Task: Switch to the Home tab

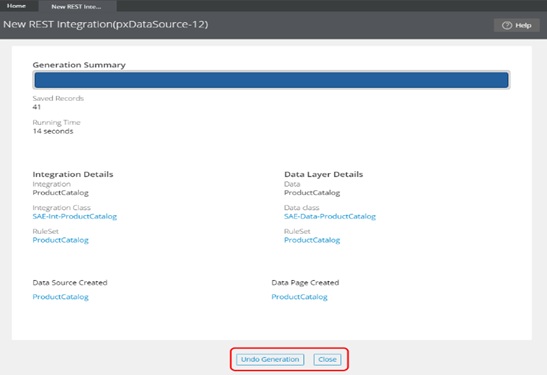Action: 16,6
